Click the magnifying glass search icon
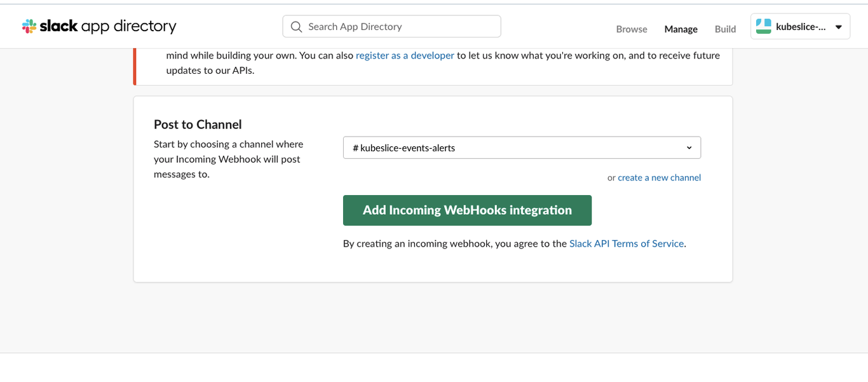This screenshot has width=868, height=382. coord(296,27)
